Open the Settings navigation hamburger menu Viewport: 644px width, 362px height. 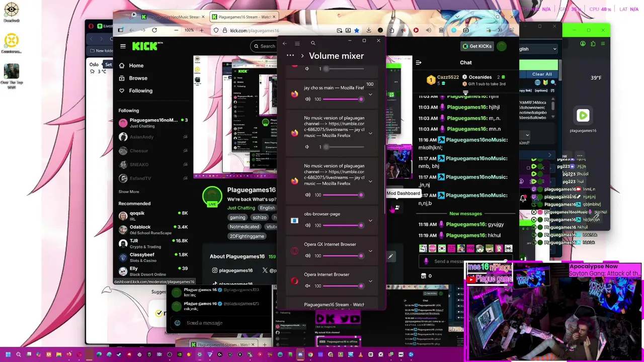pos(297,43)
